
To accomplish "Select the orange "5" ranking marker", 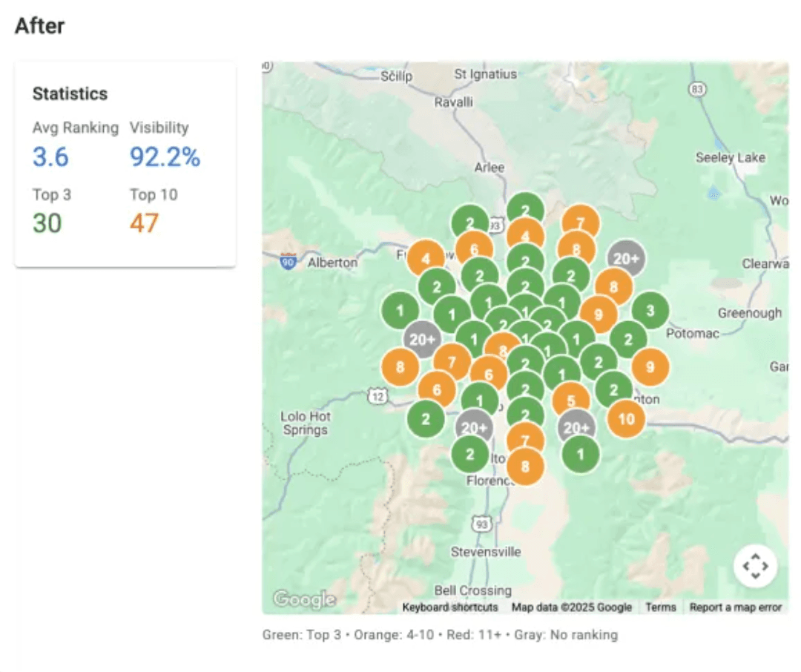I will click(570, 401).
